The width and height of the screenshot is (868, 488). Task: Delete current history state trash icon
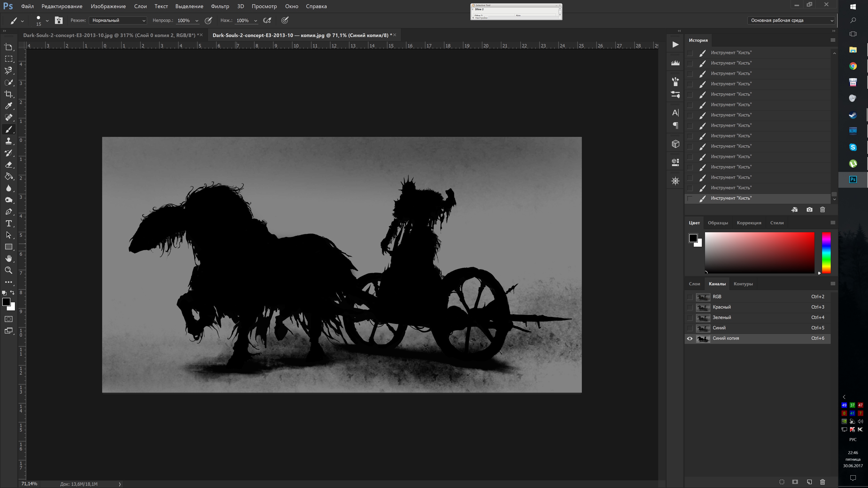[x=823, y=210]
